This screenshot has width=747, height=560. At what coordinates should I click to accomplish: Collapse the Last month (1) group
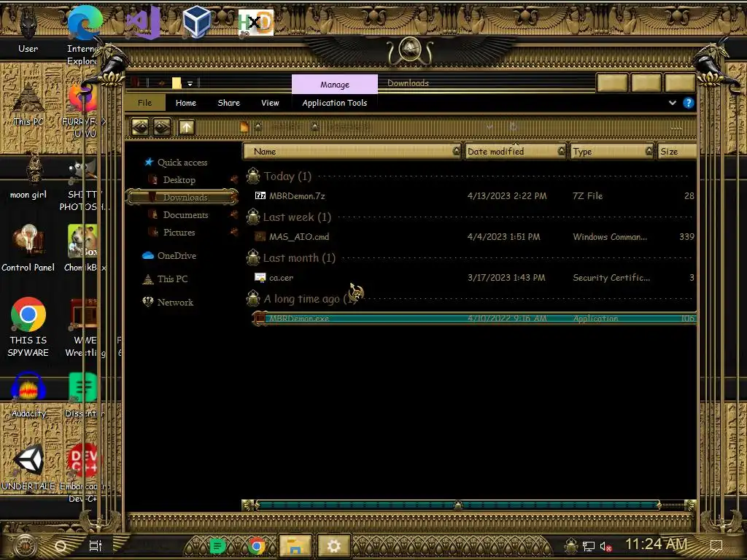[x=253, y=258]
